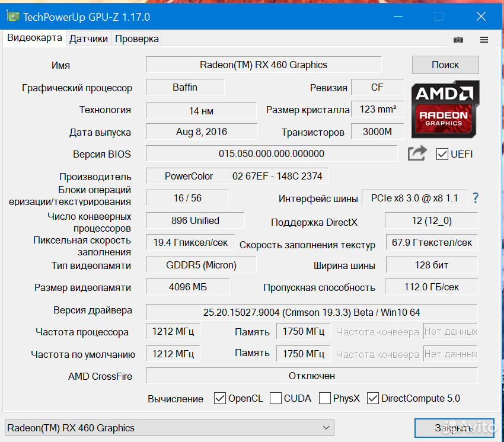Viewport: 504px width, 442px height.
Task: Click the Графический процессор label
Action: (x=77, y=88)
